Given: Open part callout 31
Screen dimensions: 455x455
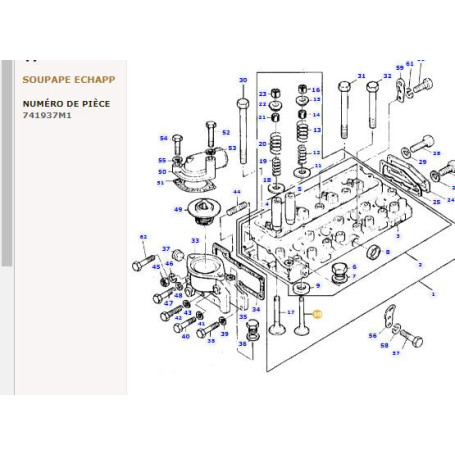Looking at the screenshot, I should tap(361, 76).
